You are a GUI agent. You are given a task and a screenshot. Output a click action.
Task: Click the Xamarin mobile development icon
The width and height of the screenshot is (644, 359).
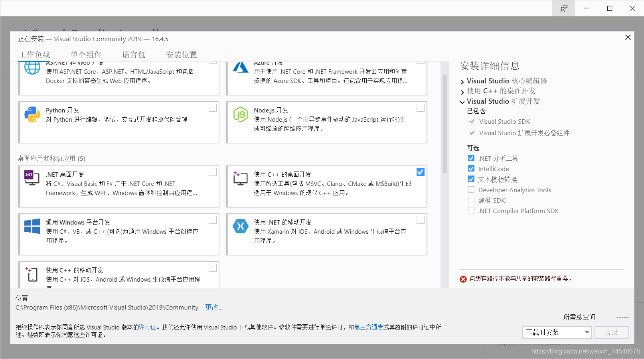point(241,226)
